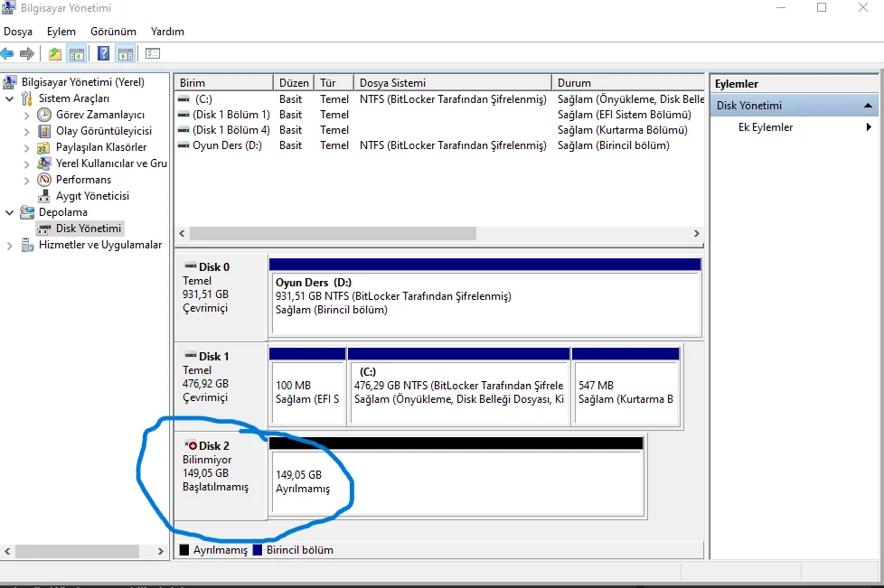Click the Disk 2 not-initialized red icon

click(x=191, y=445)
